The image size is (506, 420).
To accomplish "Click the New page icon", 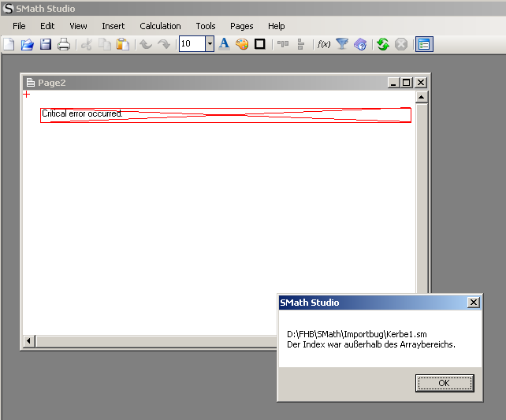I will (x=9, y=44).
